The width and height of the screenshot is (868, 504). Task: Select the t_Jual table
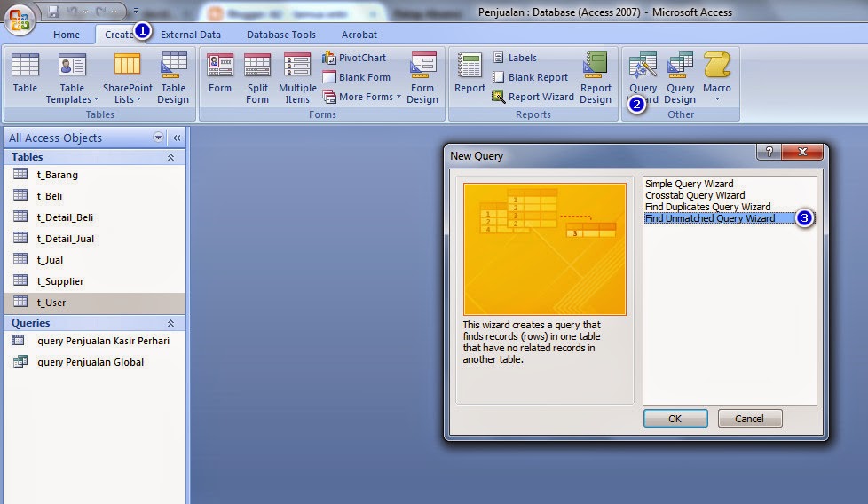coord(95,260)
